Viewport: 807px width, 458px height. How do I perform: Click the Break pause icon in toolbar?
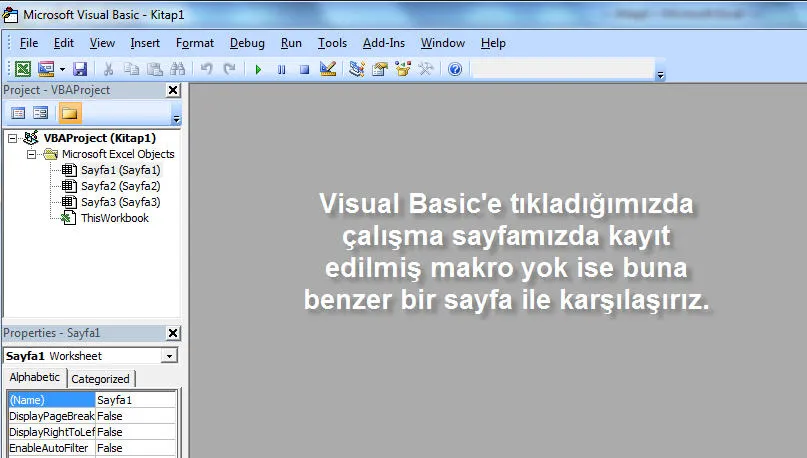[281, 69]
